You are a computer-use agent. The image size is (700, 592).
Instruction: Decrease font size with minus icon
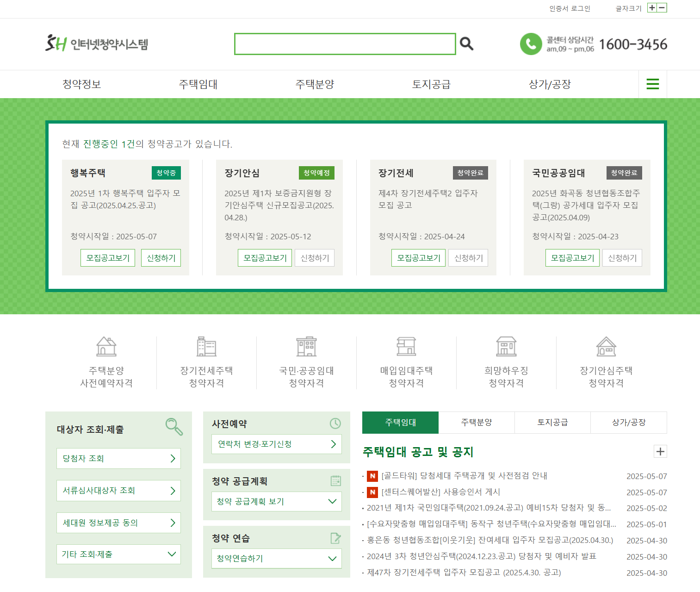coord(662,7)
